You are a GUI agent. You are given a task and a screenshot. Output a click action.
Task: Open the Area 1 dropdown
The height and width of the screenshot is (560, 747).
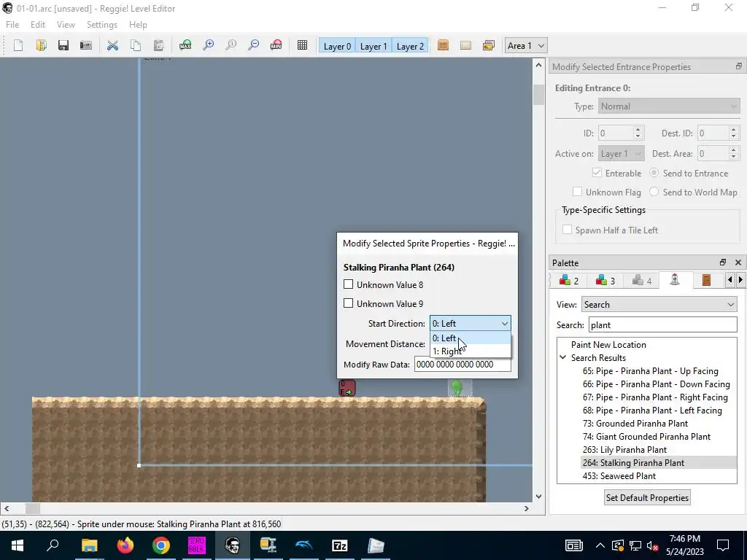point(526,46)
